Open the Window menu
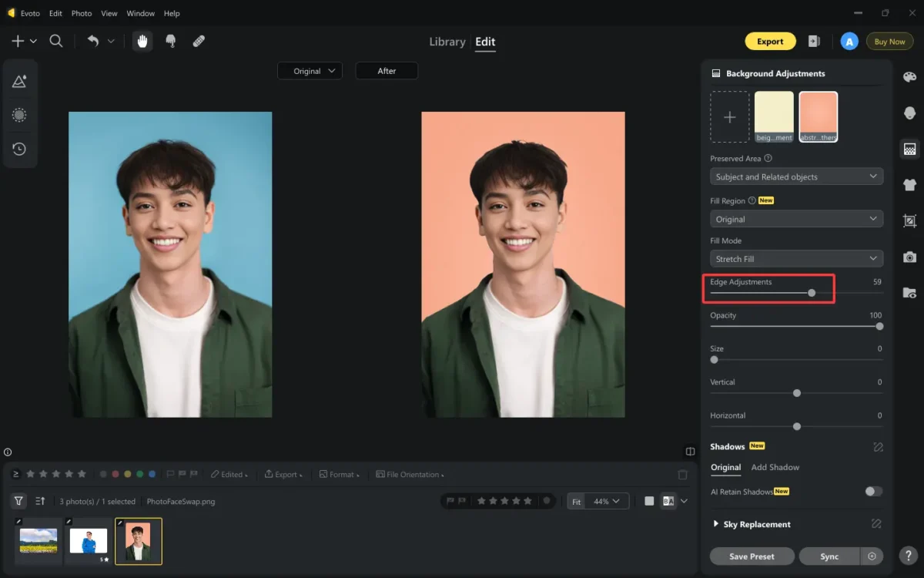 (x=140, y=13)
